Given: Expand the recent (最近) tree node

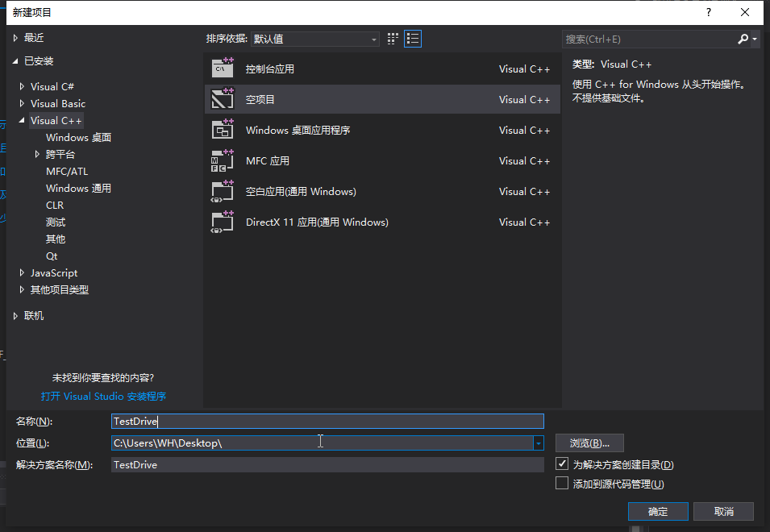Looking at the screenshot, I should click(15, 38).
